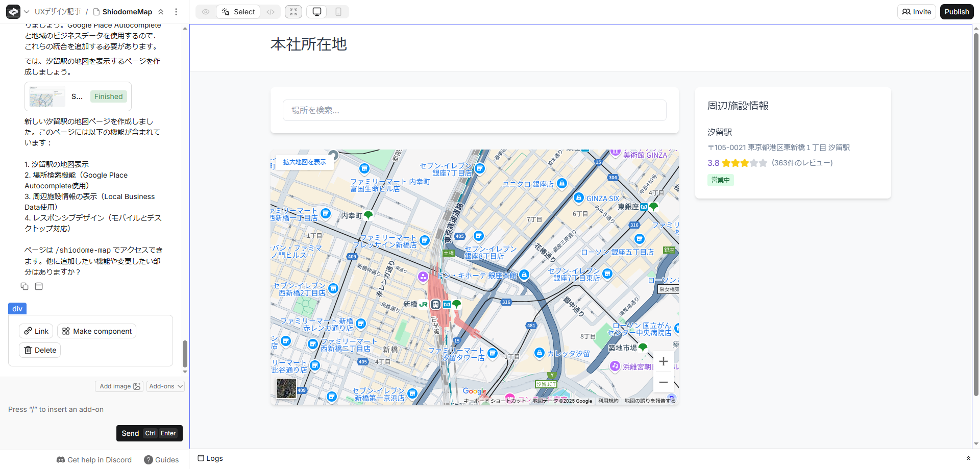Open the UXデザイン記事 project breadcrumb
Image resolution: width=980 pixels, height=469 pixels.
point(58,12)
